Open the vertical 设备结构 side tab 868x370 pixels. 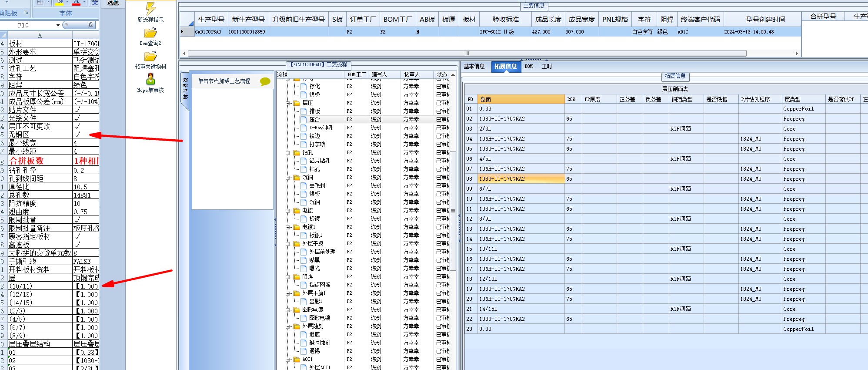click(185, 88)
